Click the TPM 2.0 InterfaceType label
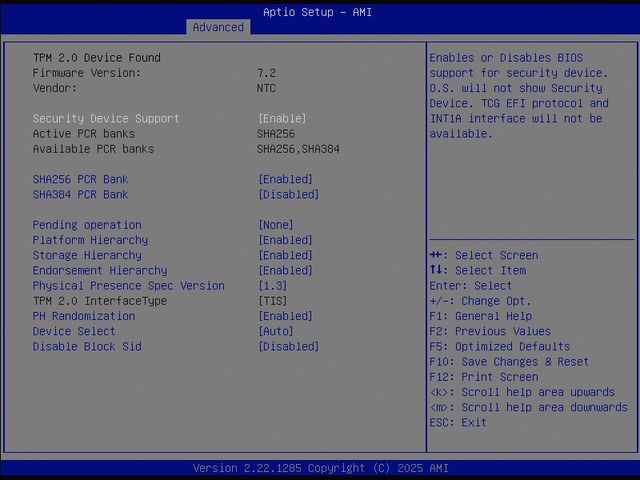Screen dimensions: 640x480 point(100,301)
